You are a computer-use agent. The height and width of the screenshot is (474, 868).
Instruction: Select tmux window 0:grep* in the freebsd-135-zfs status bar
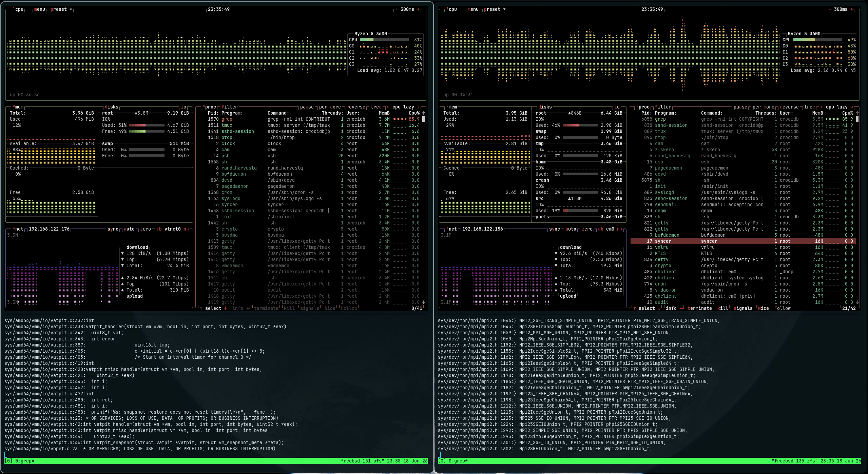point(458,461)
